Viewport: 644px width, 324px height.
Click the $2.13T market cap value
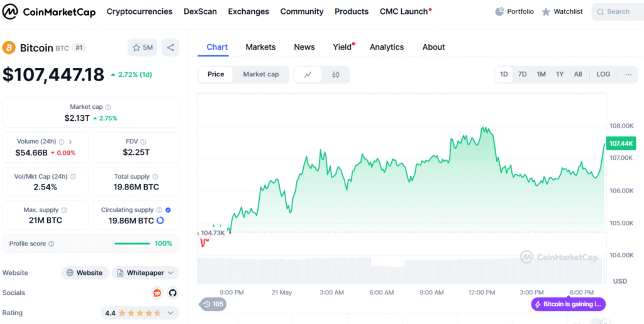[77, 118]
